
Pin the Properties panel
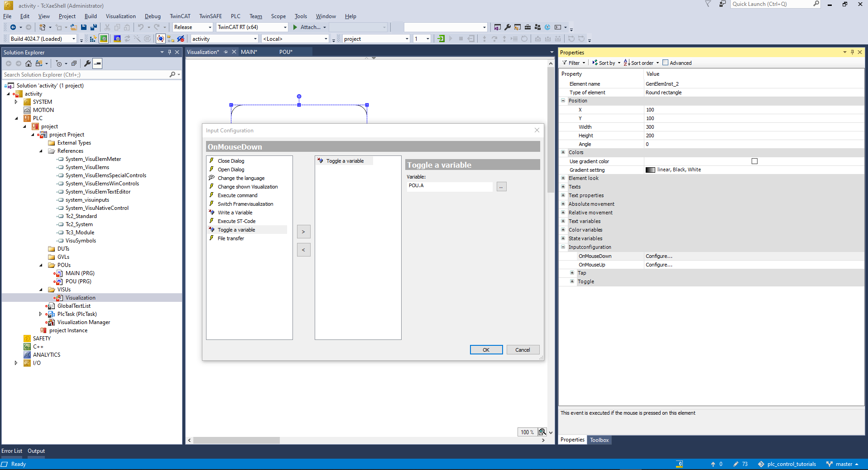pyautogui.click(x=852, y=53)
